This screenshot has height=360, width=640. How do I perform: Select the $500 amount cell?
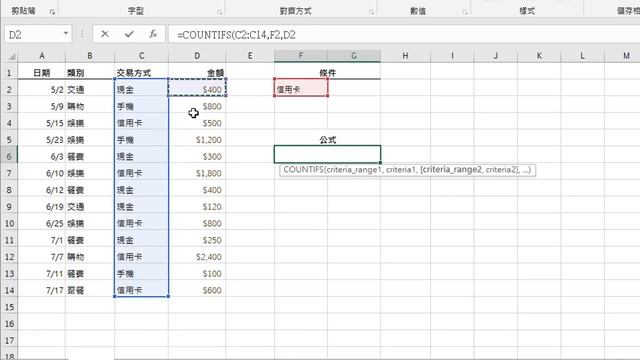click(x=197, y=123)
